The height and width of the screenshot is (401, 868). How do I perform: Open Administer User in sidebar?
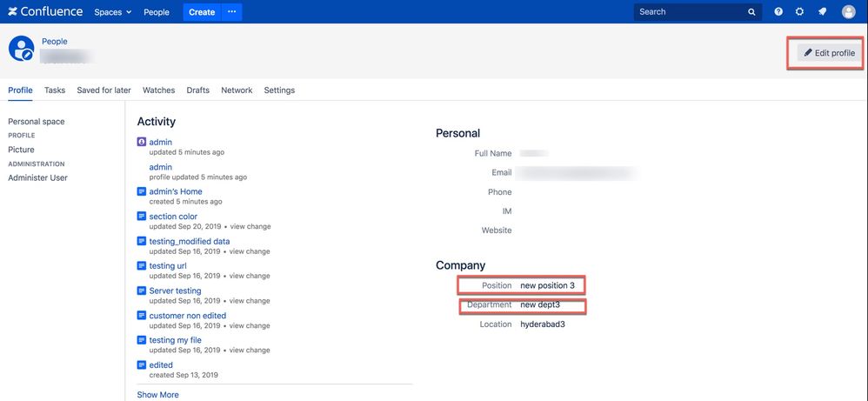click(37, 177)
